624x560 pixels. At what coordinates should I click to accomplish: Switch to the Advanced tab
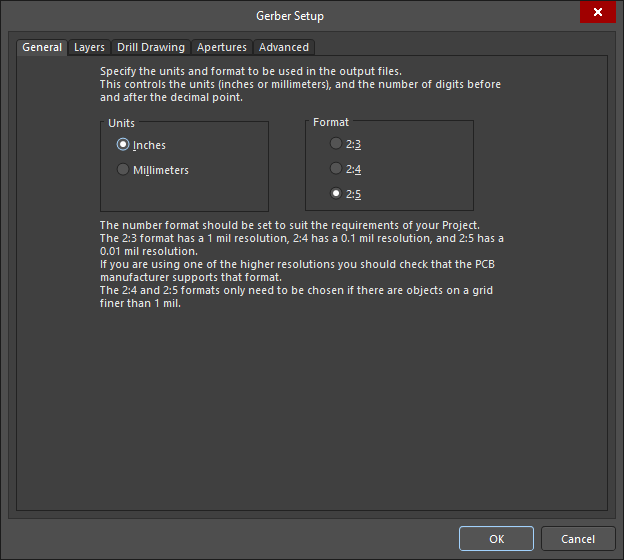pos(284,47)
